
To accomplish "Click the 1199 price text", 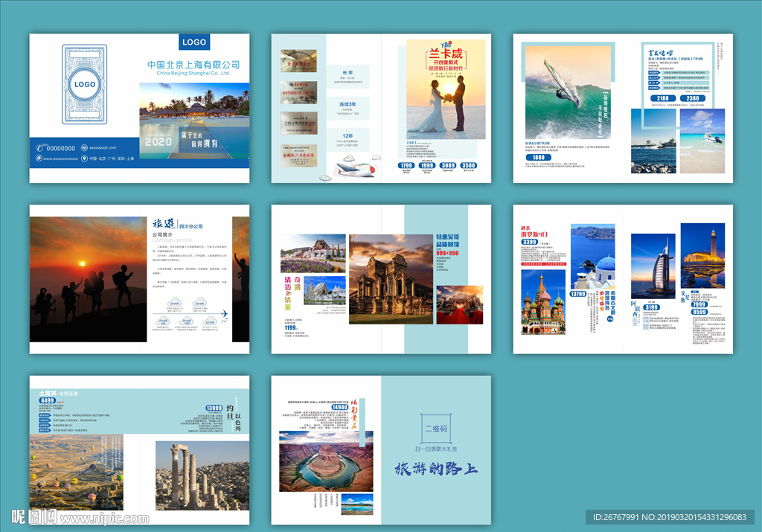I will [x=291, y=328].
